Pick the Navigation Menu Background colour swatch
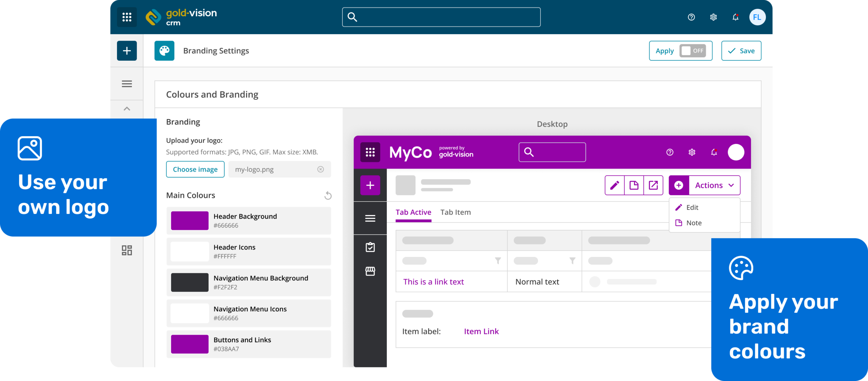This screenshot has width=868, height=381. pos(190,282)
